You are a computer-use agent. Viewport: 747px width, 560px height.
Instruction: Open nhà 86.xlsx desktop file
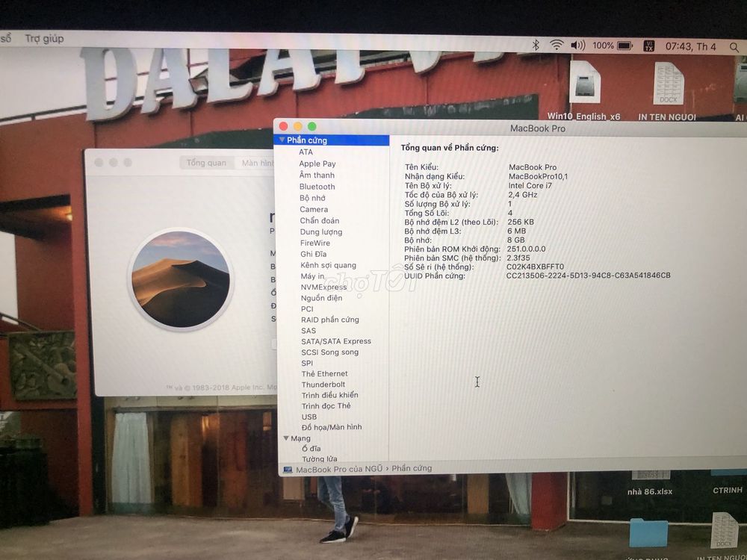(x=651, y=491)
